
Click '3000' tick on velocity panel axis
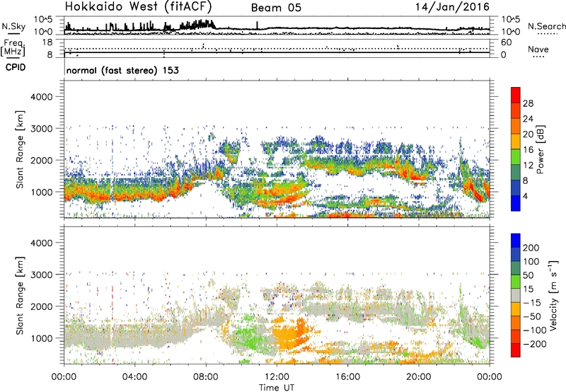pyautogui.click(x=42, y=275)
